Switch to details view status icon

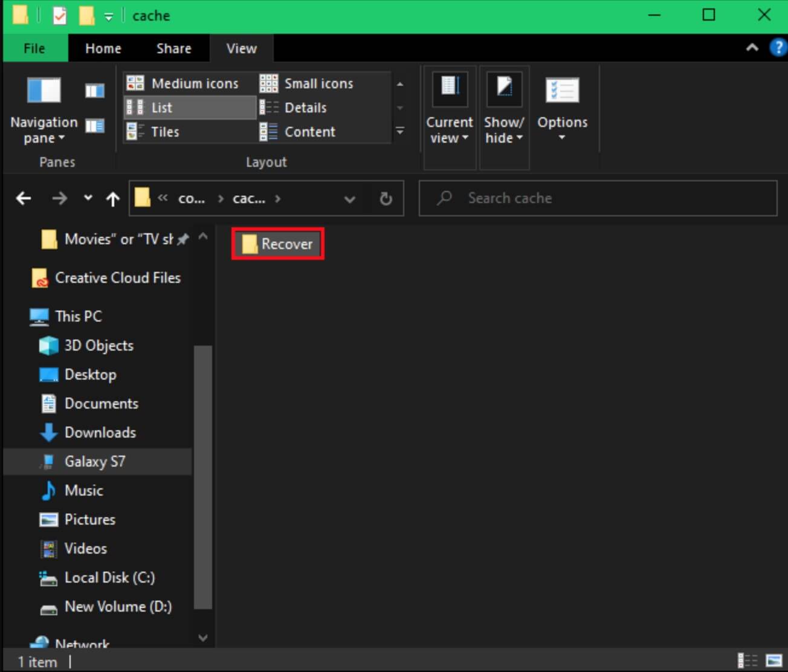click(748, 661)
